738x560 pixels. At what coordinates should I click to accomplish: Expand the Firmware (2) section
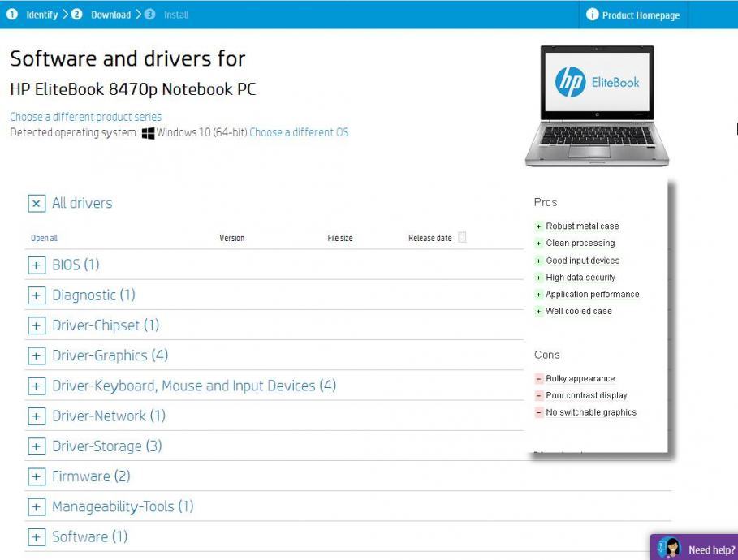coord(37,477)
